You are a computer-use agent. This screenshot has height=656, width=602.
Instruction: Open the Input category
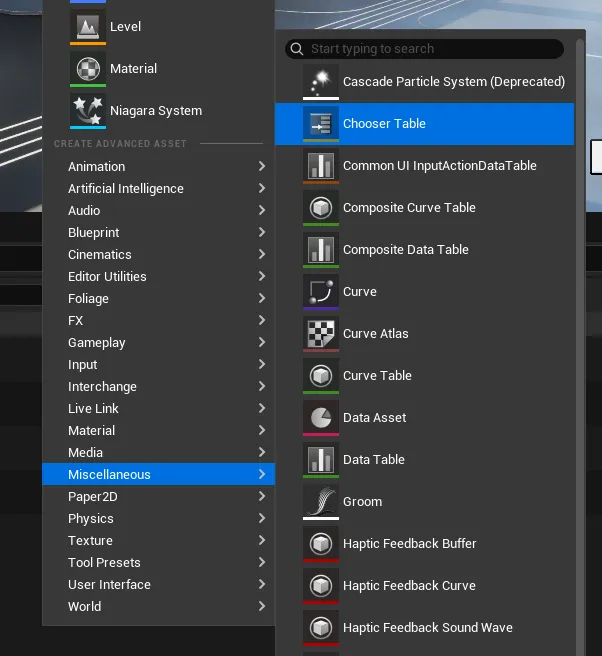coord(159,364)
